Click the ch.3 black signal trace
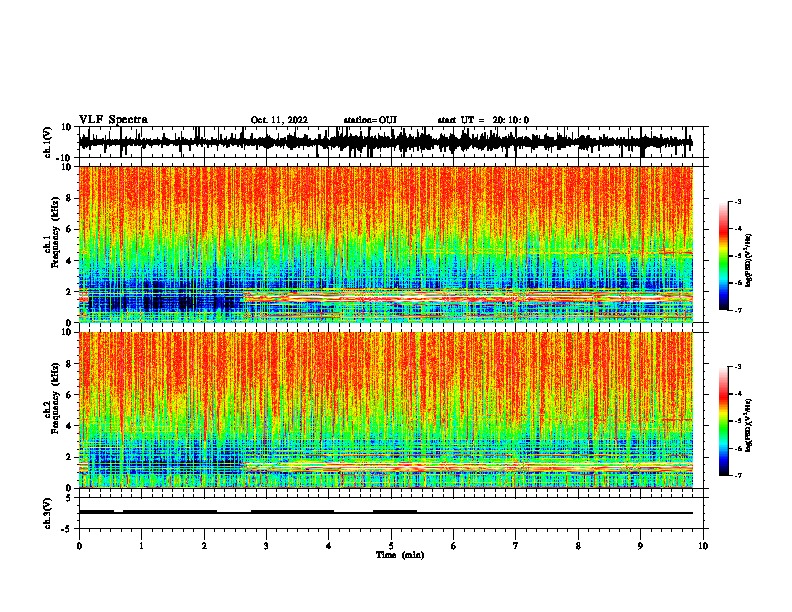792x612 pixels. click(385, 512)
